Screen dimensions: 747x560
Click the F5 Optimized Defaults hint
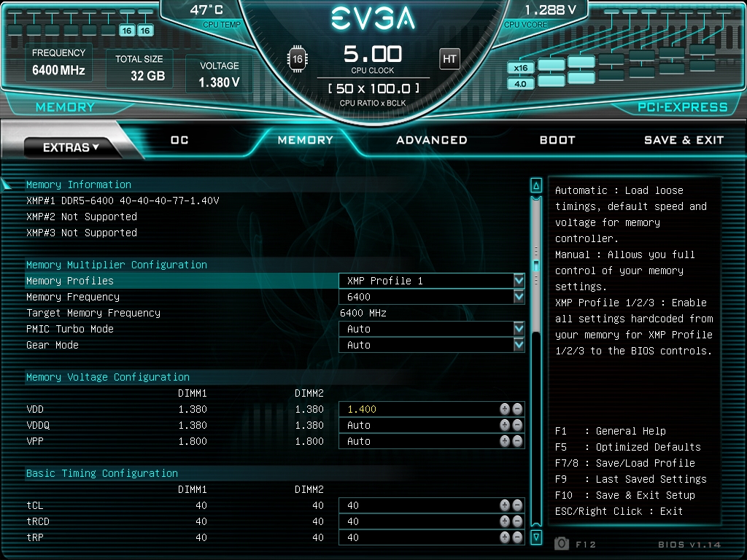628,447
